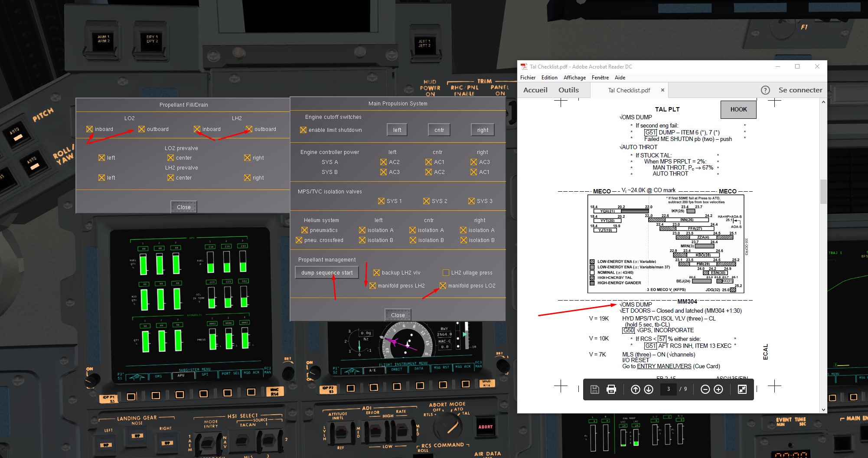Uncheck enable limit shutdown checkbox

click(303, 130)
